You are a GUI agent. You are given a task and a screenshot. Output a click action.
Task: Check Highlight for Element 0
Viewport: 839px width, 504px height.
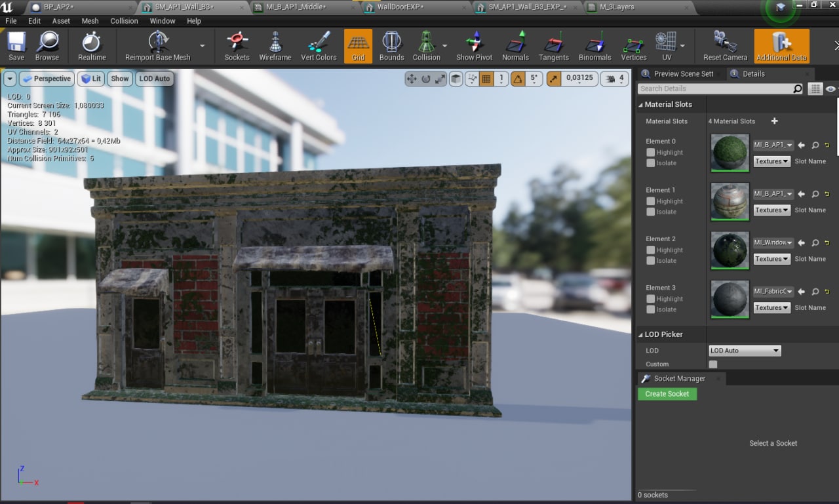(x=650, y=153)
